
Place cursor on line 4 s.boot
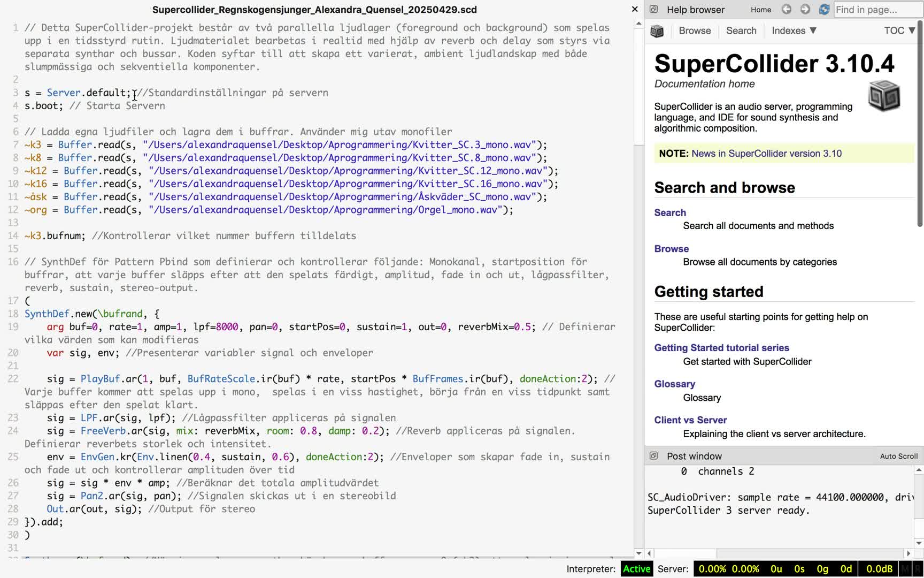[43, 106]
